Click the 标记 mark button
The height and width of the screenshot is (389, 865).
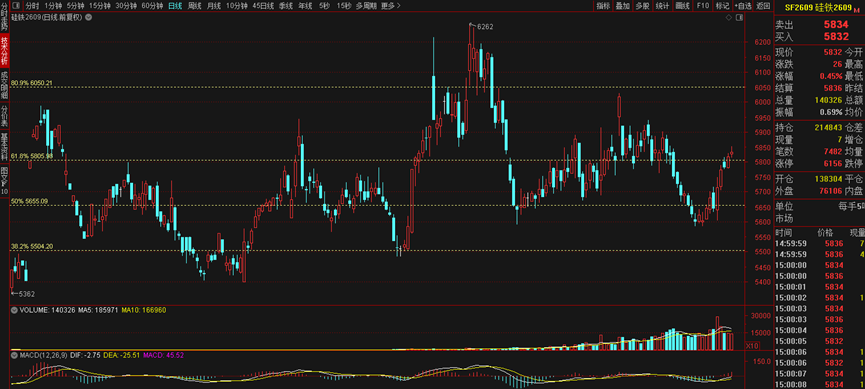point(722,6)
